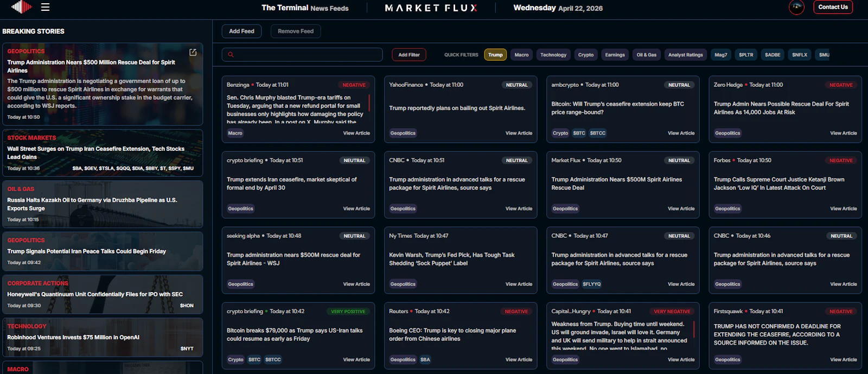Click the Add Feed button

coord(241,31)
